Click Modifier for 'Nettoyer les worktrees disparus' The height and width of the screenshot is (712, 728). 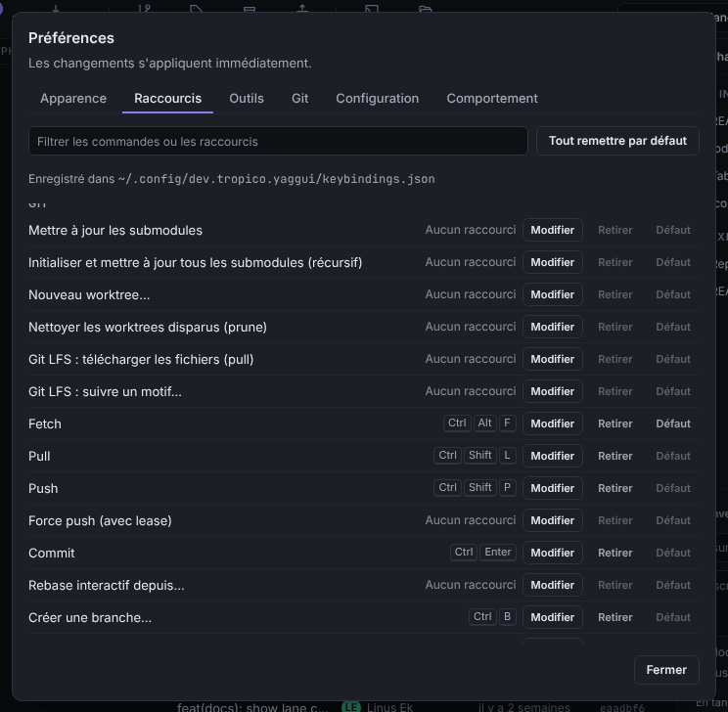click(x=553, y=327)
